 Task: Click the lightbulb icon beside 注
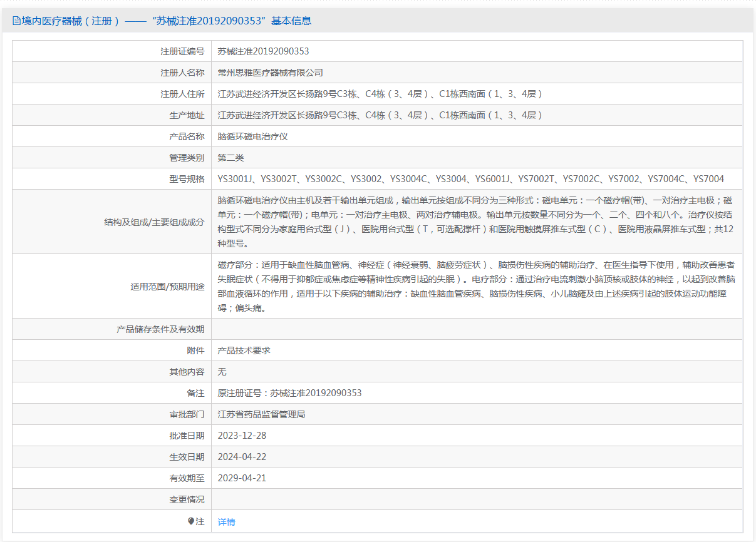pyautogui.click(x=191, y=521)
